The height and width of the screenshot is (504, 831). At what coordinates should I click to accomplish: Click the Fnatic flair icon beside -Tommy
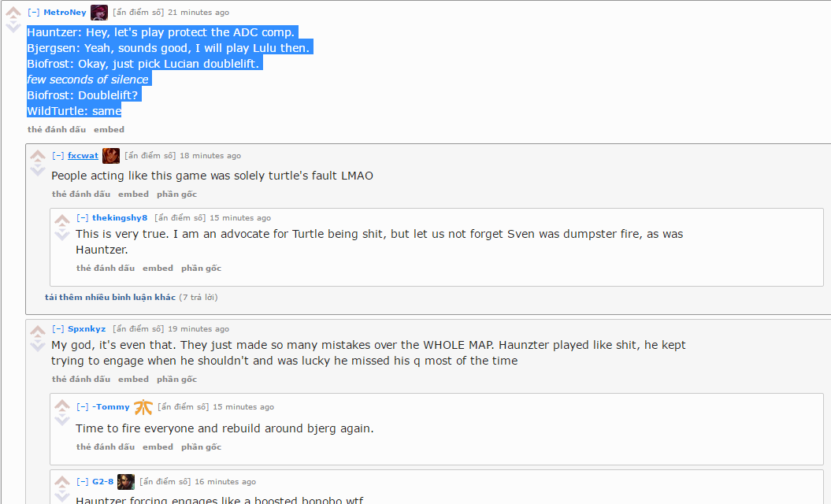point(143,407)
